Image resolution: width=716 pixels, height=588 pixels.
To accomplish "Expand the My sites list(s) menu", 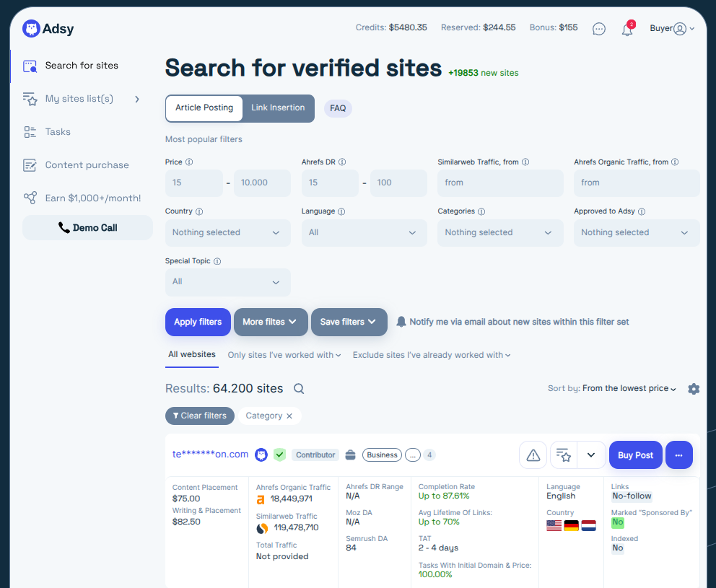I will pos(81,99).
